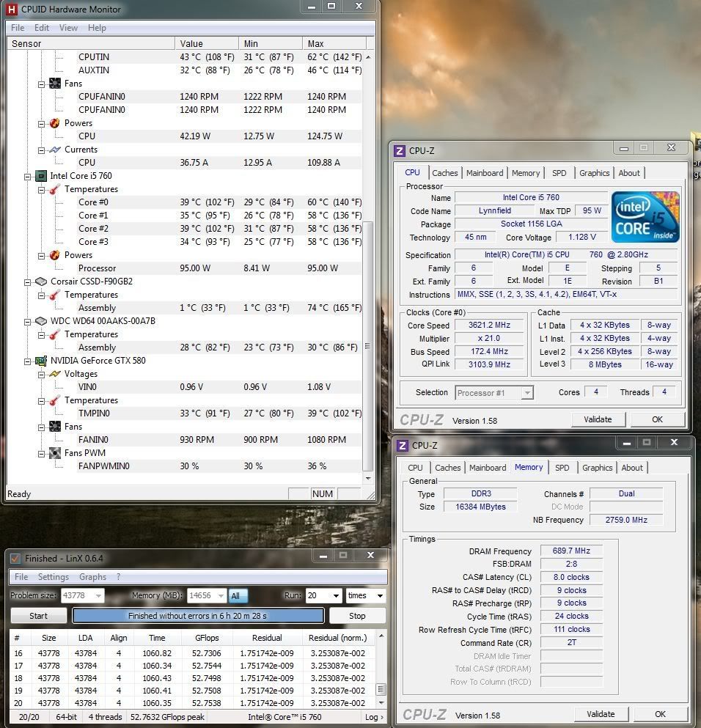Collapse the NVIDIA GeForce GTX 580 node
The image size is (701, 728).
point(27,361)
